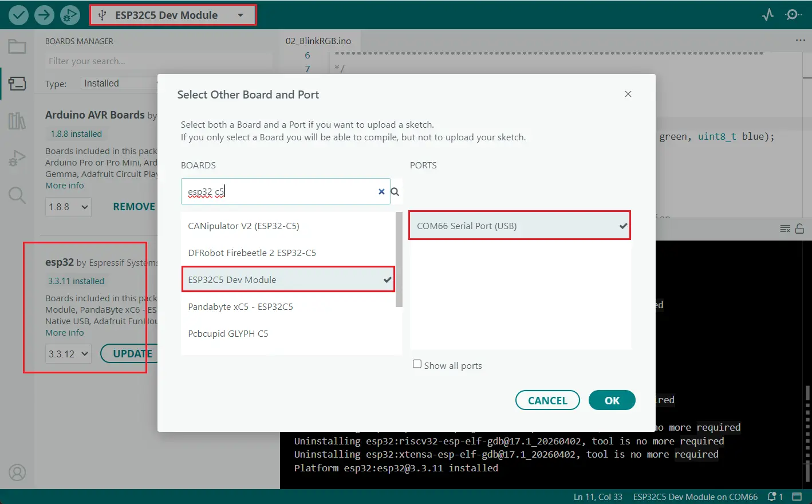Viewport: 812px width, 504px height.
Task: Open the Search sidebar icon
Action: point(17,195)
